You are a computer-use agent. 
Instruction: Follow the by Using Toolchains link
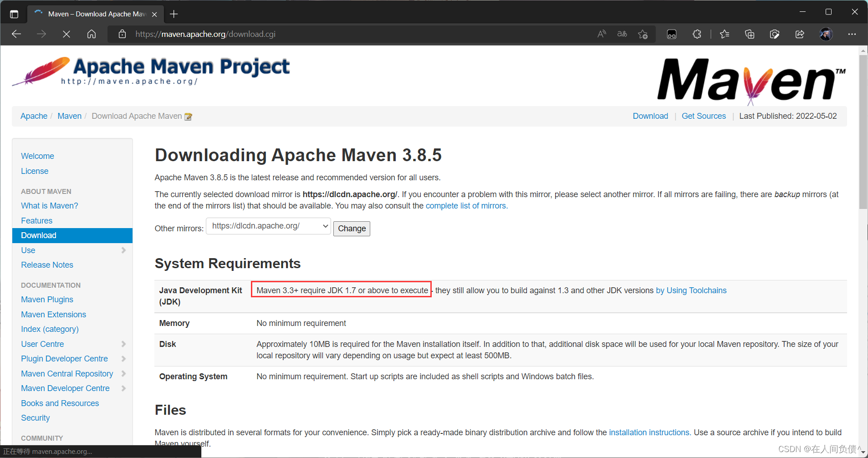691,290
